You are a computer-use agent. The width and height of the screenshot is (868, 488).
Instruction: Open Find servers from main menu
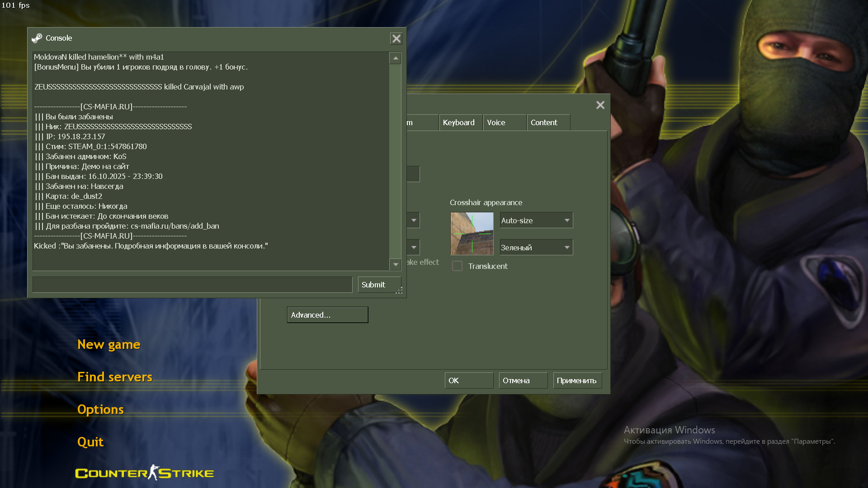click(115, 377)
